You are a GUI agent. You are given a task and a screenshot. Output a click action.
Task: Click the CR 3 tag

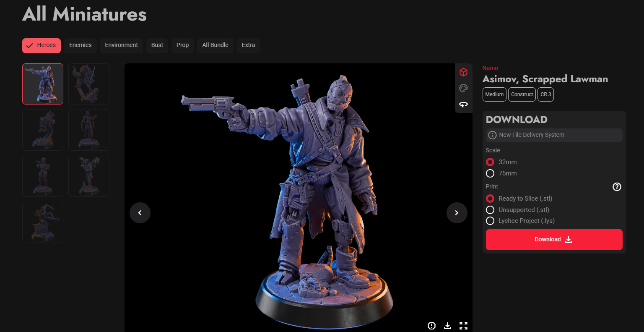coord(545,94)
